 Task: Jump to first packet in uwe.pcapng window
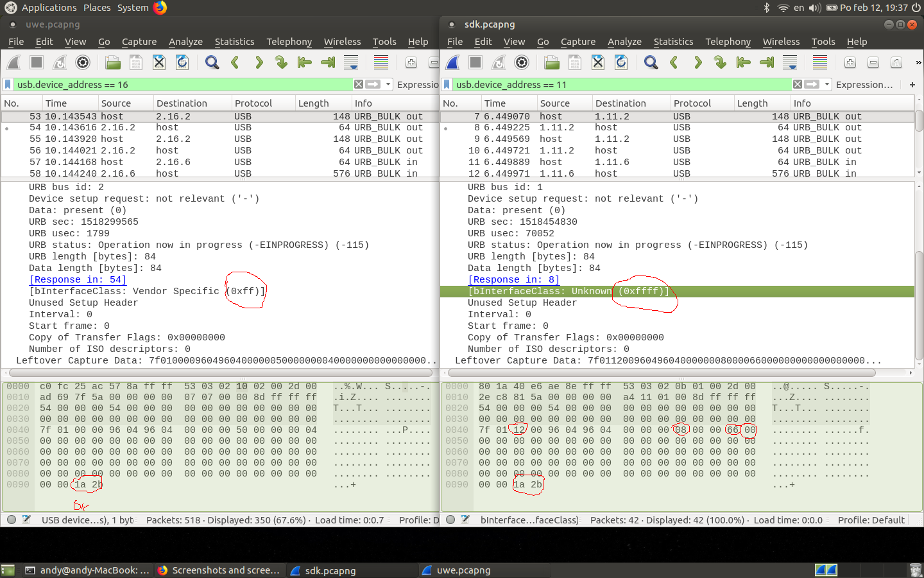(304, 62)
